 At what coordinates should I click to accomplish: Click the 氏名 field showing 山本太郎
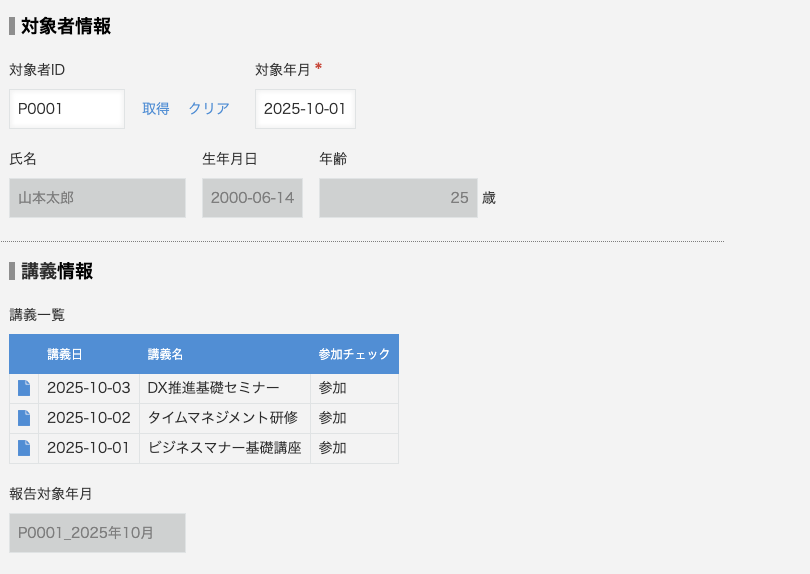click(x=97, y=198)
